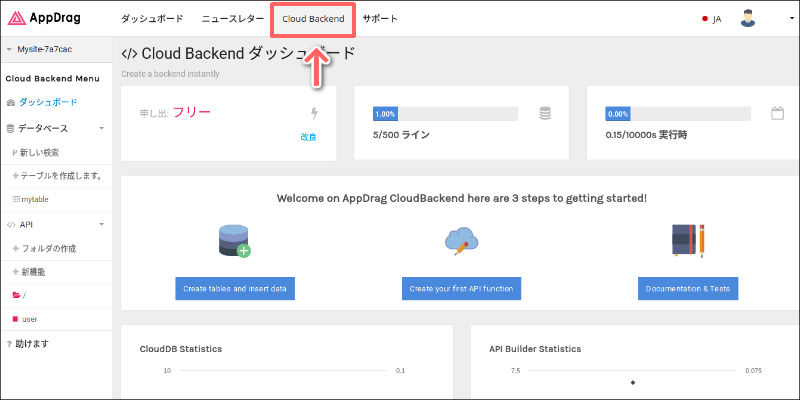Open 新しい検索 in the sidebar
This screenshot has width=800, height=400.
(39, 153)
